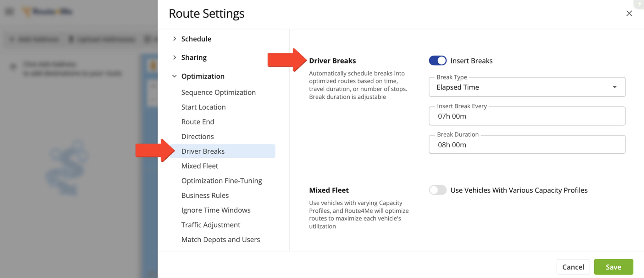The height and width of the screenshot is (278, 644).
Task: Expand the Sharing section chevron
Action: pyautogui.click(x=175, y=57)
